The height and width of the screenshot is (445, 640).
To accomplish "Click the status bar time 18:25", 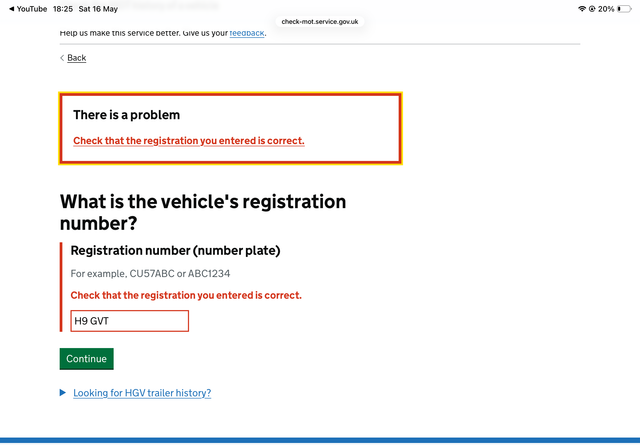I will [63, 9].
